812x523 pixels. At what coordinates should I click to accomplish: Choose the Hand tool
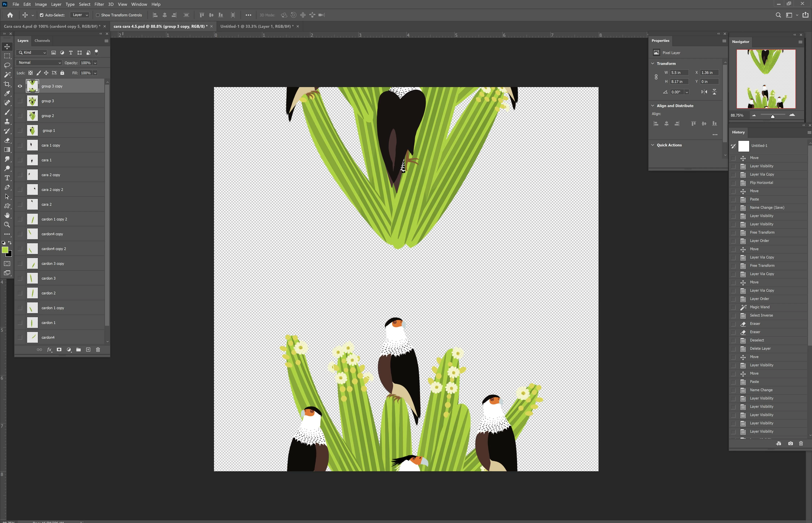point(7,215)
